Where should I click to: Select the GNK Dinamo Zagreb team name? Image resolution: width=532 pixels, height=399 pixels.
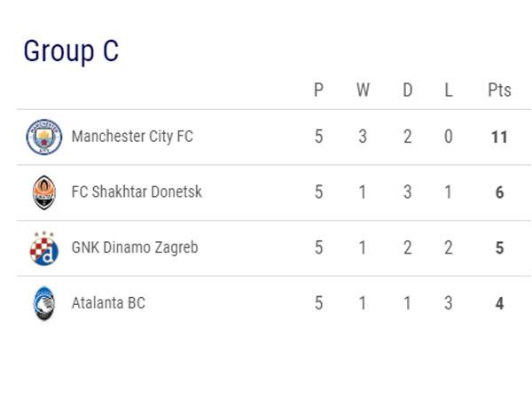tap(134, 247)
